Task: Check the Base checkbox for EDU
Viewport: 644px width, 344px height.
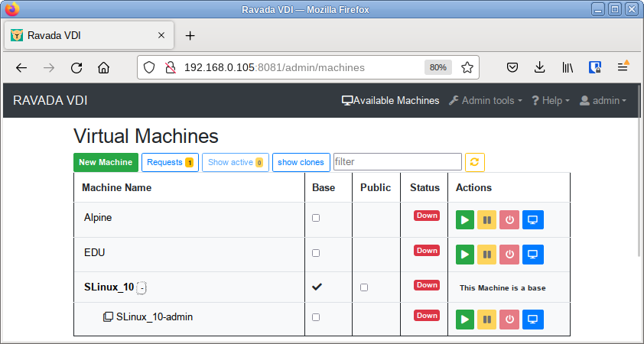Action: (316, 253)
